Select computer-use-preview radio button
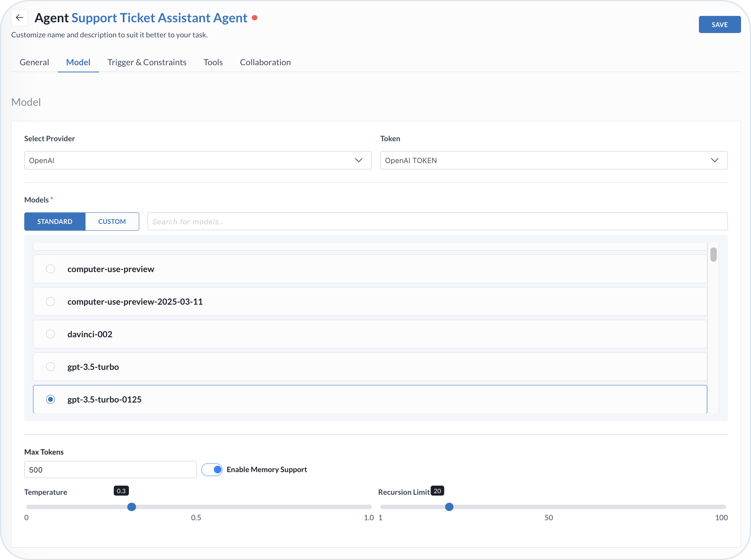The height and width of the screenshot is (560, 751). pyautogui.click(x=51, y=269)
